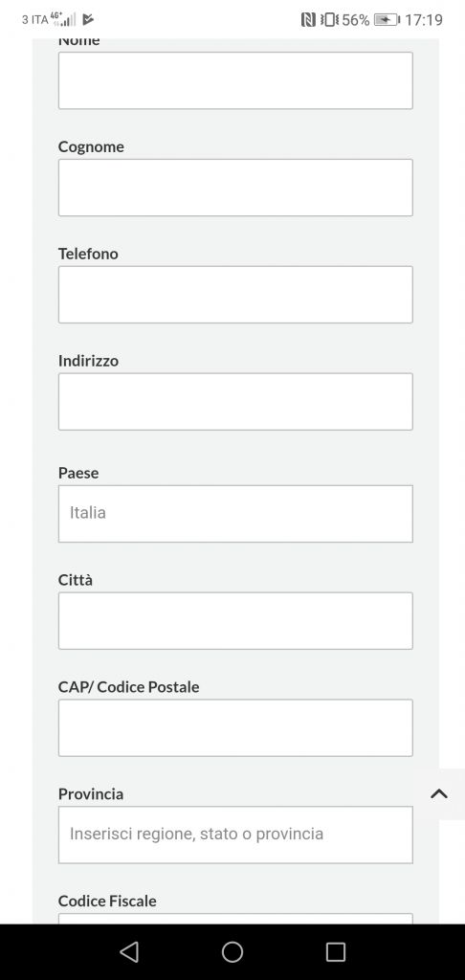Tap the Play Store notification icon

point(88,19)
